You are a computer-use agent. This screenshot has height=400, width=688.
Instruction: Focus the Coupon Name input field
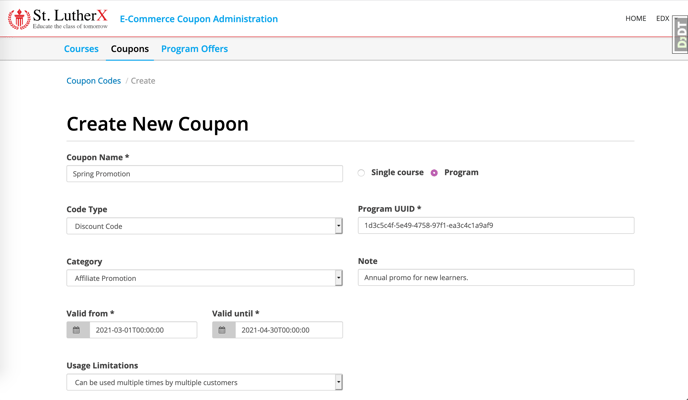204,174
